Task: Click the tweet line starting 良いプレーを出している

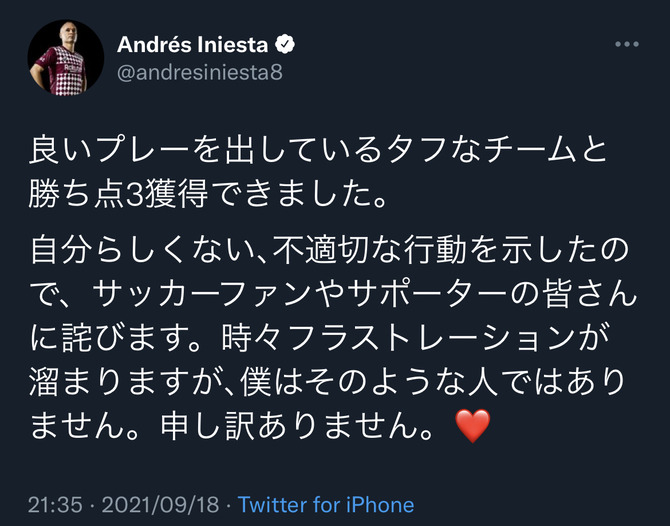Action: click(318, 150)
